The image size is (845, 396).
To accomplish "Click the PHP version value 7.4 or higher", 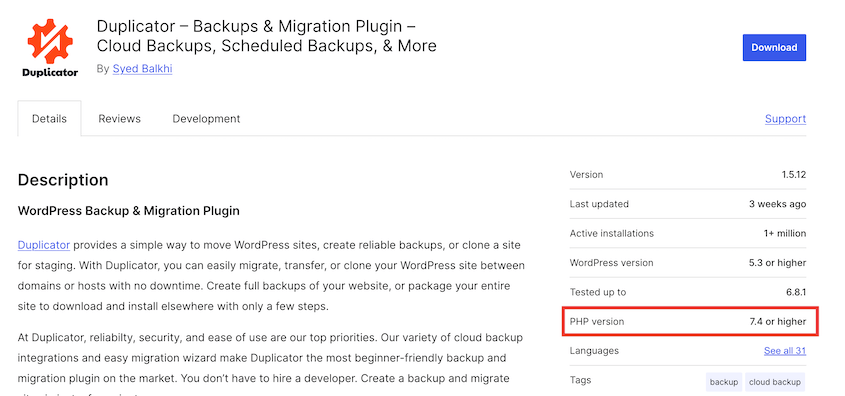I will tap(778, 322).
